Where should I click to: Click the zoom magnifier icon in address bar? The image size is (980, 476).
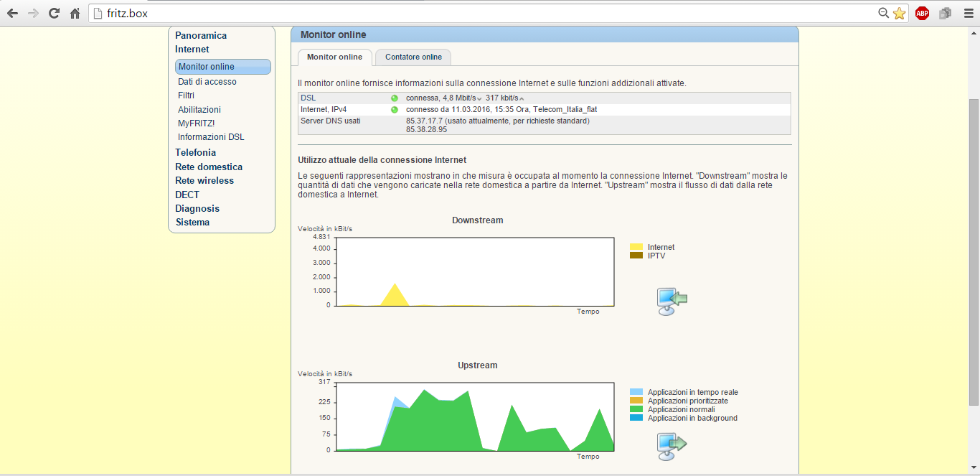click(884, 13)
